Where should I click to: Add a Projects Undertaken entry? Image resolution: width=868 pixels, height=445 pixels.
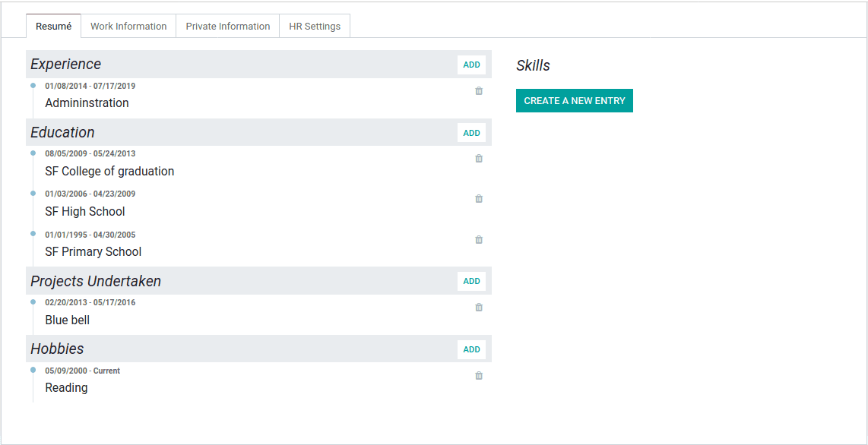tap(472, 281)
